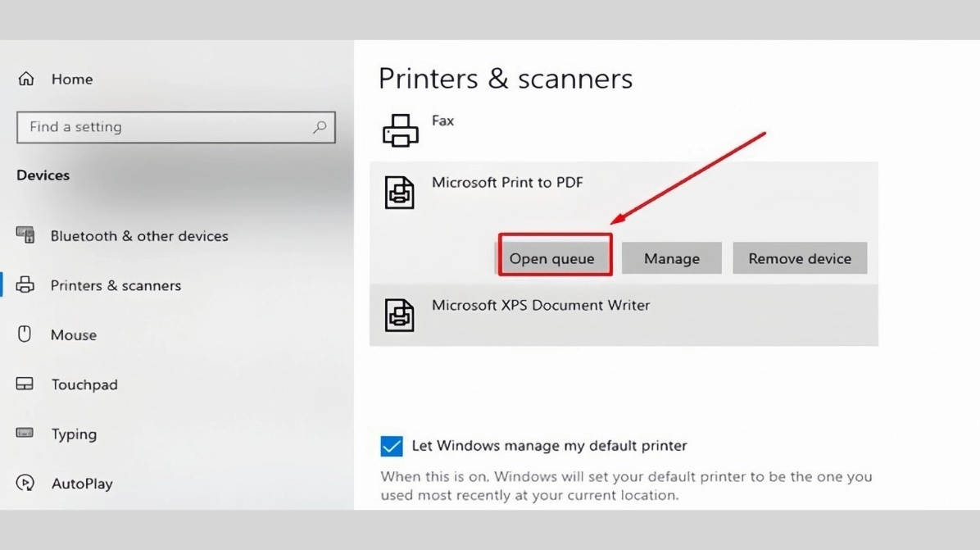Viewport: 980px width, 550px height.
Task: Click the Manage button
Action: [x=672, y=258]
